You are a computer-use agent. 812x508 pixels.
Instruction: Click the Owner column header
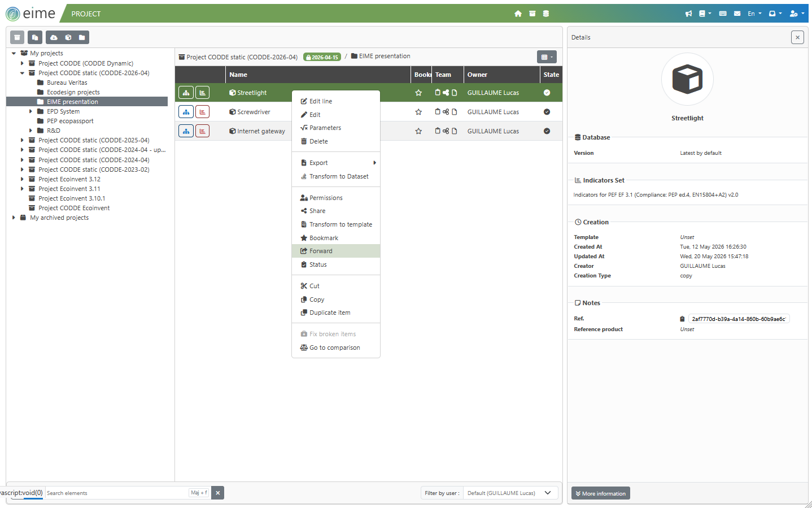[x=501, y=75]
